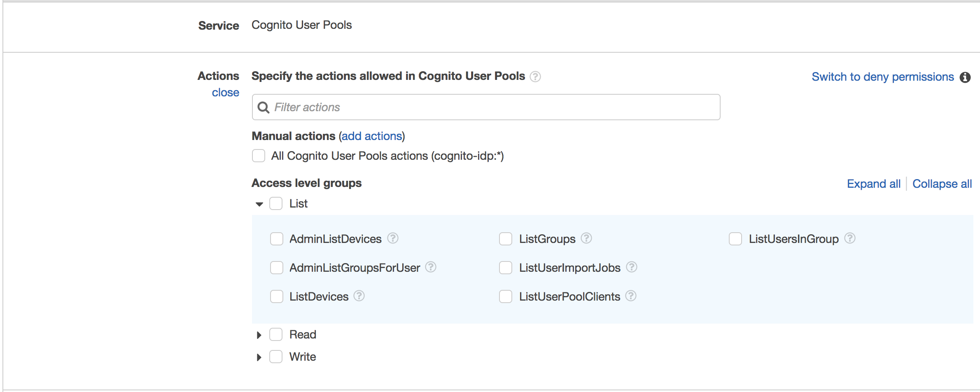Show help for ListUserImportJobs
Viewport: 980px width, 392px height.
click(632, 267)
